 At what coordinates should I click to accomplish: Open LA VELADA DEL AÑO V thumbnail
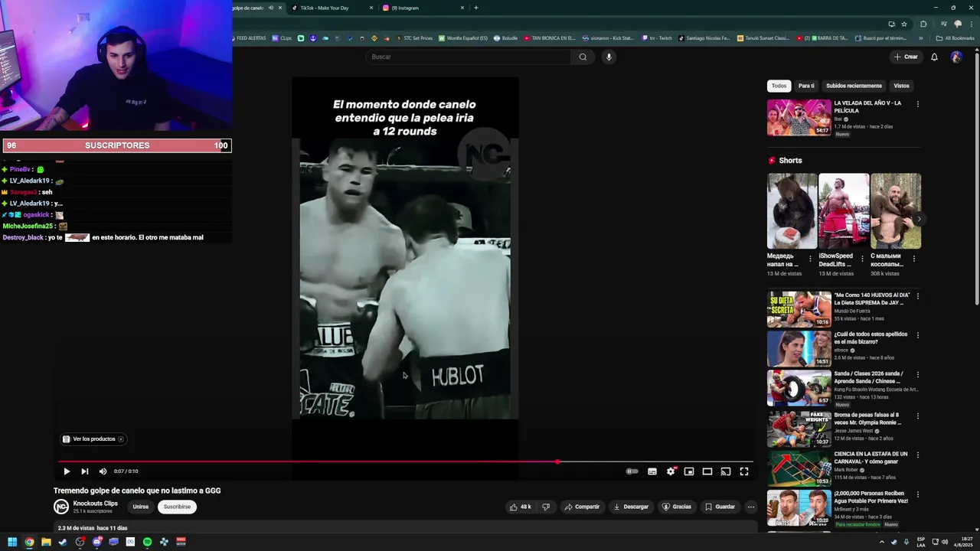[799, 117]
